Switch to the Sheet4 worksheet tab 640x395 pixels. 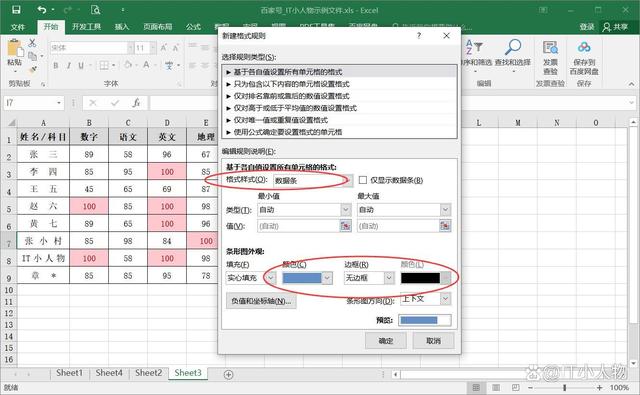109,373
